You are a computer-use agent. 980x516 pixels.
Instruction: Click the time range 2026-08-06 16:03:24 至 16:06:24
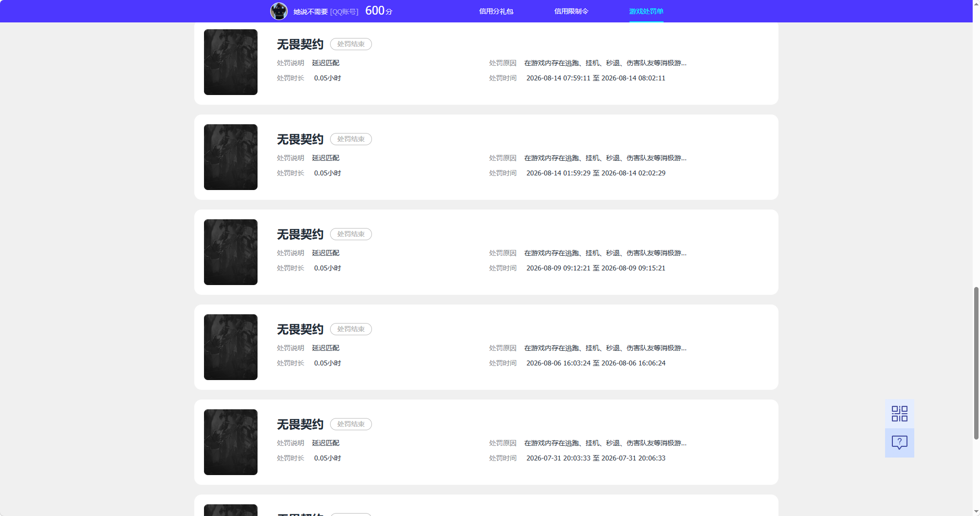pyautogui.click(x=596, y=363)
